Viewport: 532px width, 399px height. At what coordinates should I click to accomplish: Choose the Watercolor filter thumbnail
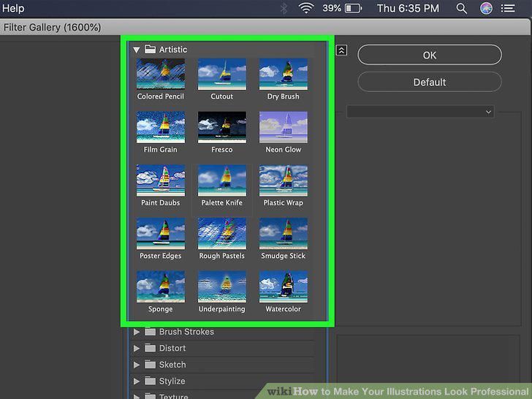point(284,286)
